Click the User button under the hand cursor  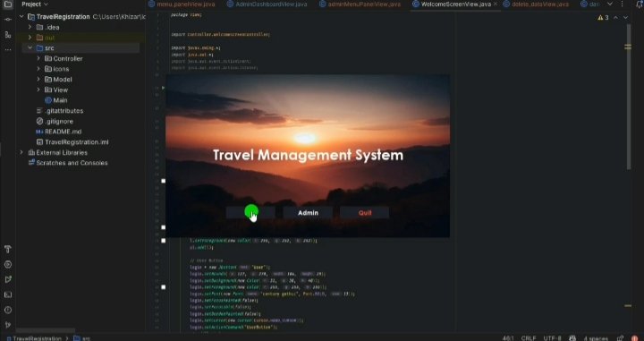click(x=250, y=213)
